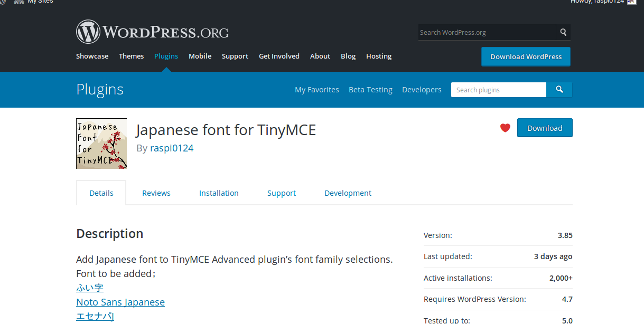Open the Howdy raspi0124 account menu

pyautogui.click(x=603, y=2)
